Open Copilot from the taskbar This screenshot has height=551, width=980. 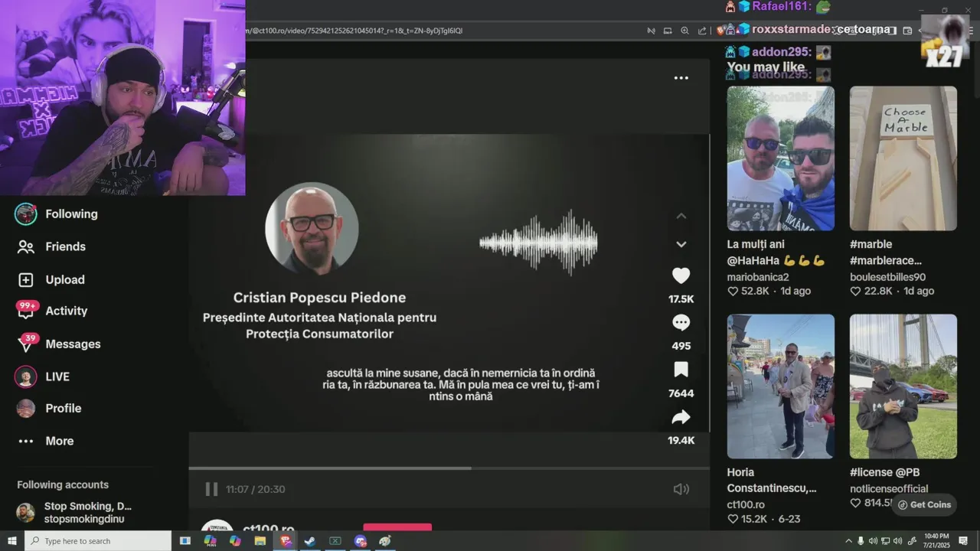[235, 541]
